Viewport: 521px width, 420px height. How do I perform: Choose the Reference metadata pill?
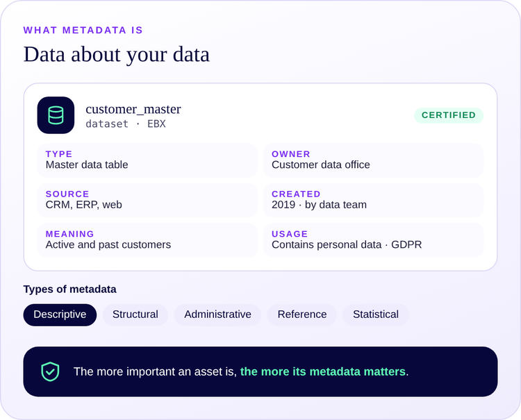(x=302, y=314)
